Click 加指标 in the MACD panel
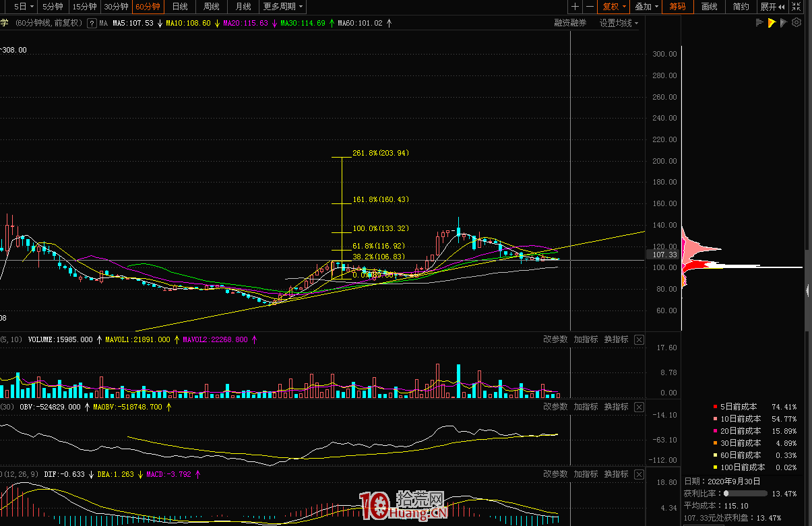Screen dimensions: 812x526 click(586, 474)
